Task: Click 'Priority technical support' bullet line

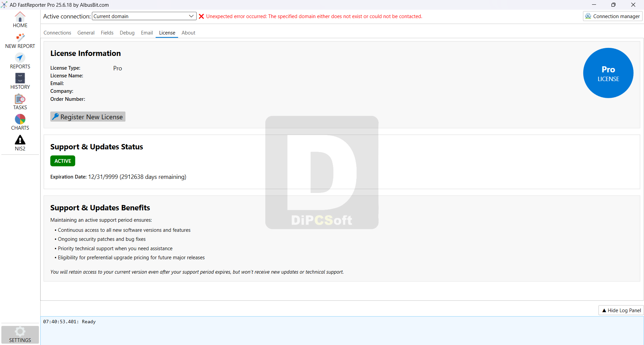Action: point(115,249)
